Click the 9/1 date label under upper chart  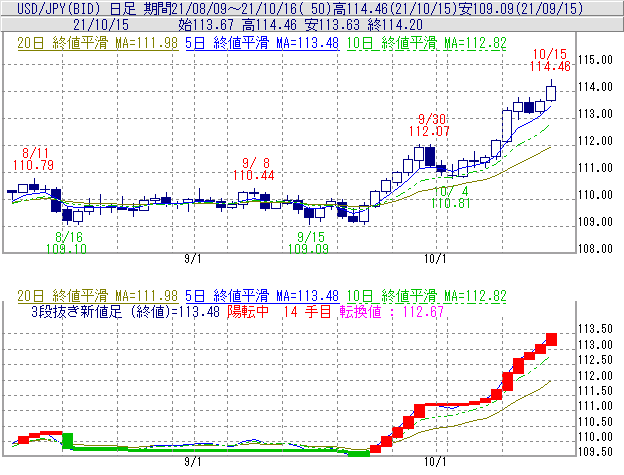(x=193, y=259)
